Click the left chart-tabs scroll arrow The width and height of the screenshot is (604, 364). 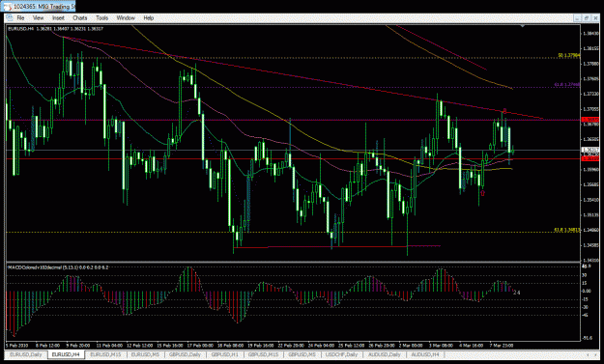(x=587, y=354)
